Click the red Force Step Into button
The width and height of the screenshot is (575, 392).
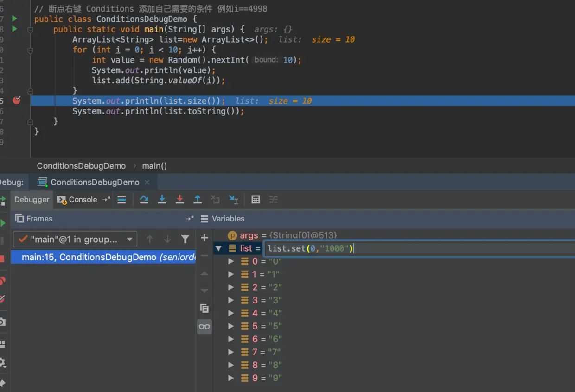coord(179,200)
